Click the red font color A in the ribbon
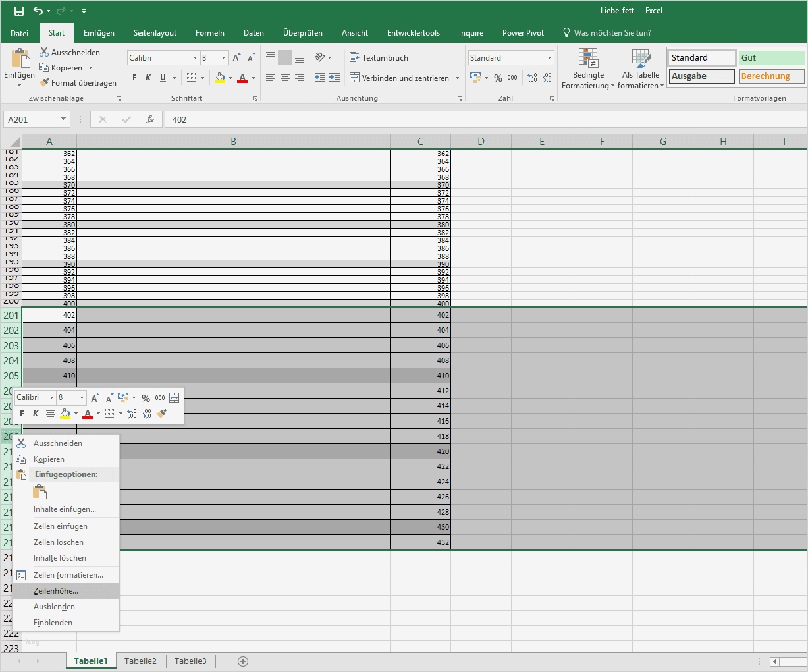The image size is (808, 672). tap(242, 78)
